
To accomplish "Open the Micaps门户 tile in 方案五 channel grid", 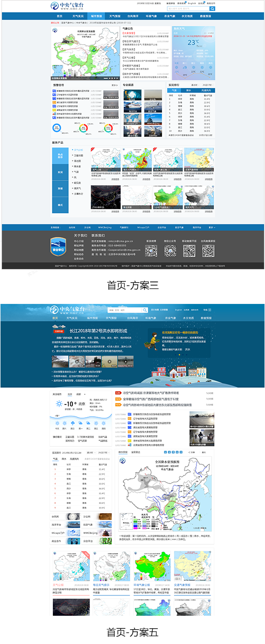I will 66,533.
